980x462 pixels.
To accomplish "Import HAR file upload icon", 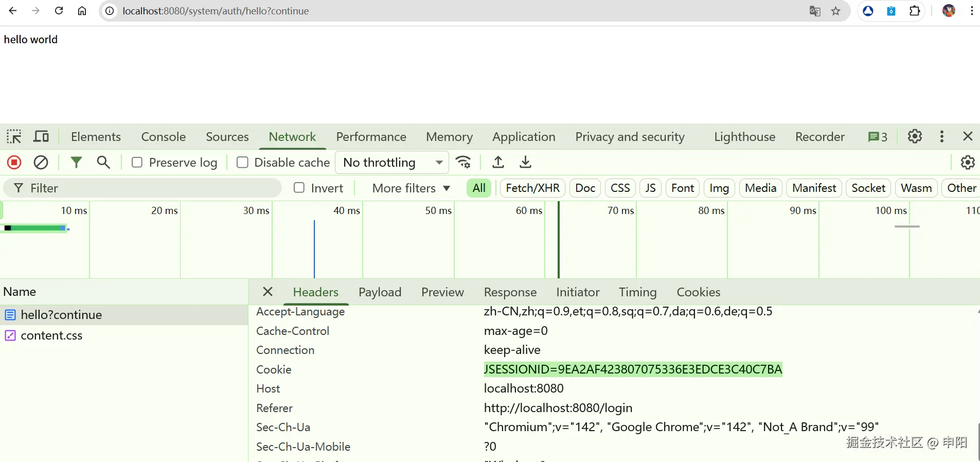I will click(x=498, y=163).
